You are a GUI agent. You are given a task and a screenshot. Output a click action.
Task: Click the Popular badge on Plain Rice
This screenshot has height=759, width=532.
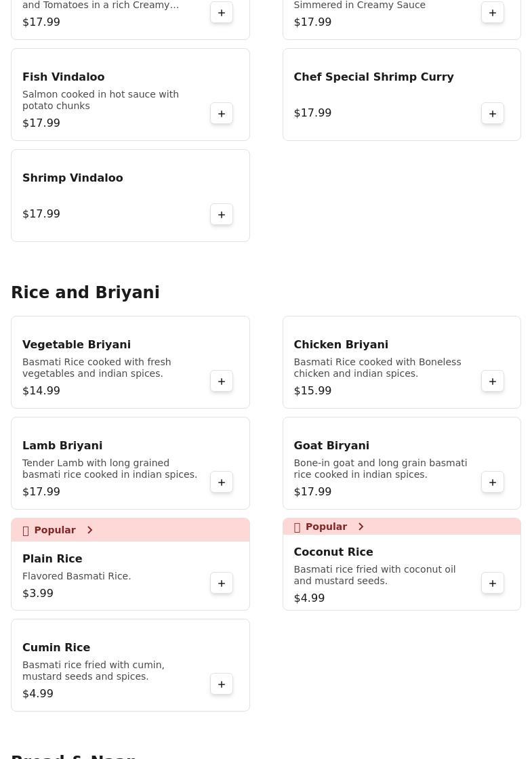pyautogui.click(x=54, y=530)
